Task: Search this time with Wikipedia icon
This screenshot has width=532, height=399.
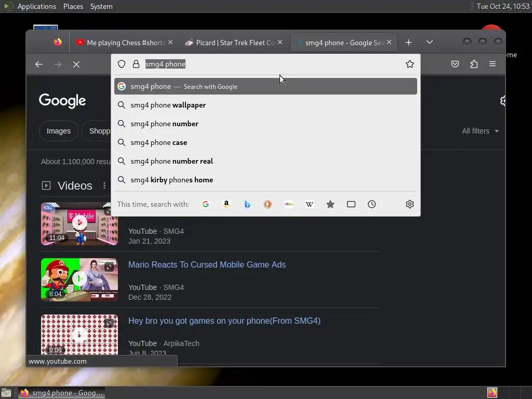Action: click(310, 204)
